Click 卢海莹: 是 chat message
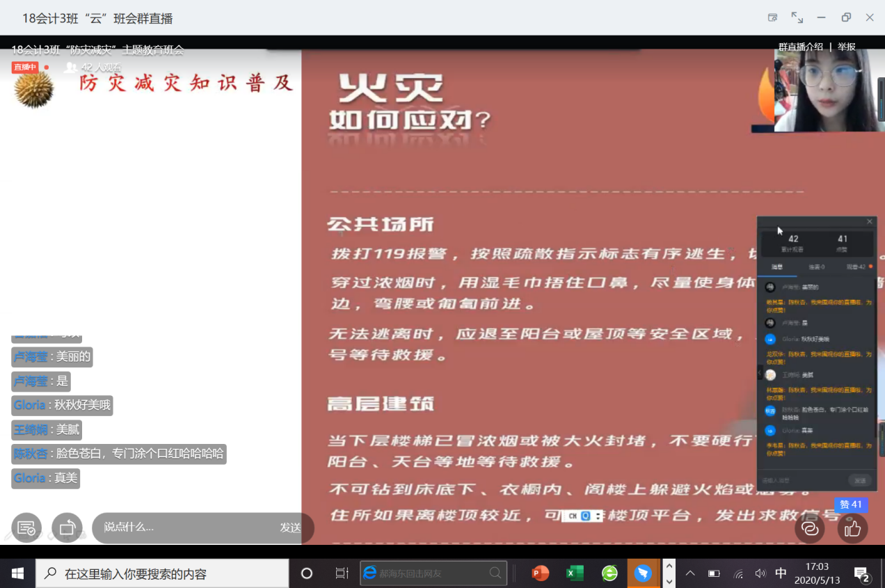The height and width of the screenshot is (588, 885). (41, 381)
